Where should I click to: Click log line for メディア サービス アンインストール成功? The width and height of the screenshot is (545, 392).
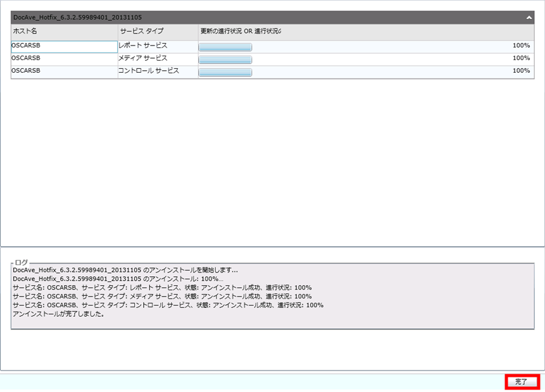click(162, 297)
